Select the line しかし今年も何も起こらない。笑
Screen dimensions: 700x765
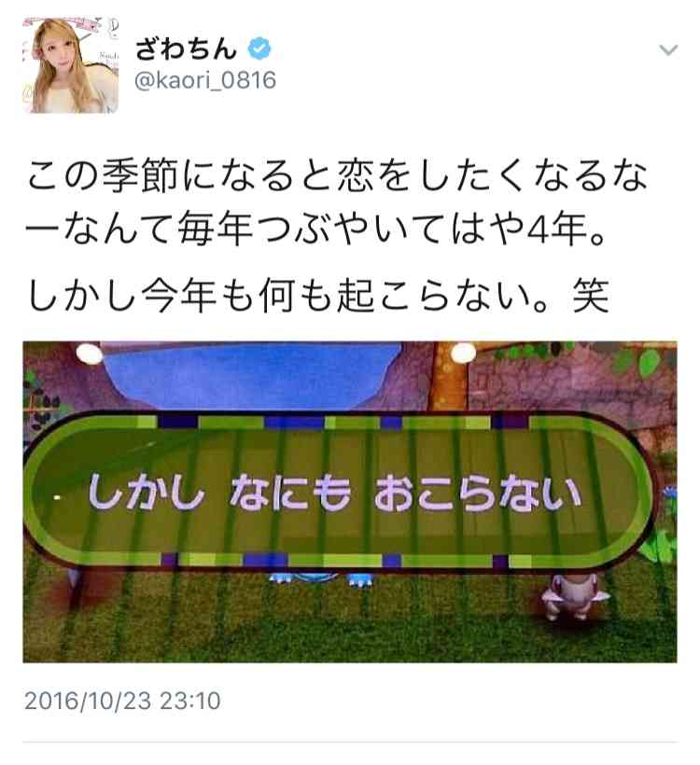(x=318, y=295)
